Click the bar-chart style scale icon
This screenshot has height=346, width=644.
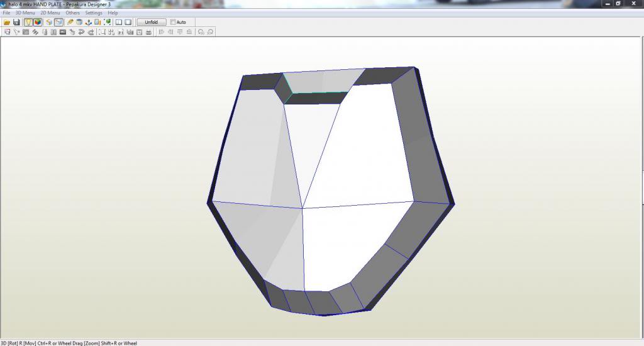tap(130, 32)
